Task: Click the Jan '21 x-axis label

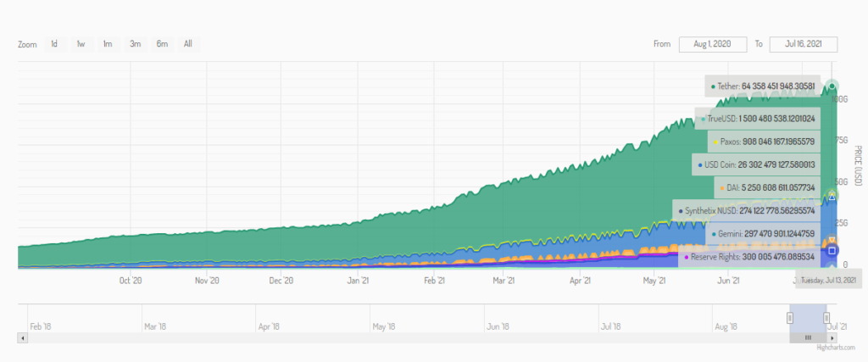Action: tap(358, 281)
